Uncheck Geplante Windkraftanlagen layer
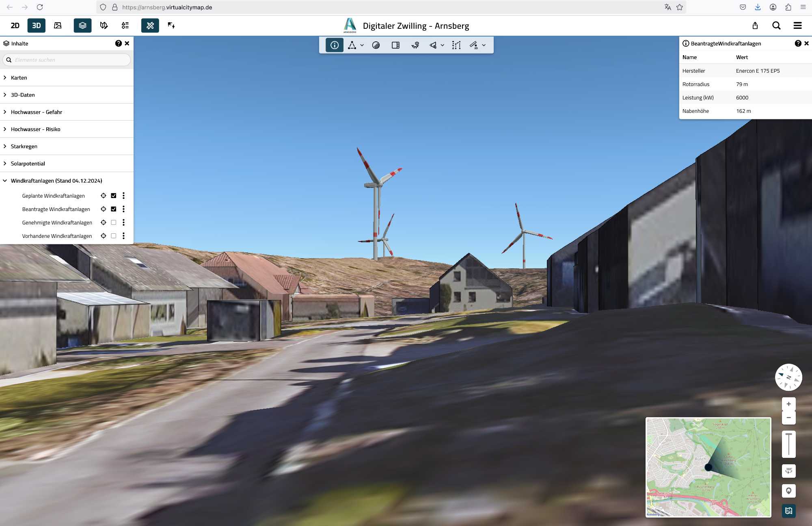812x526 pixels. (x=114, y=196)
